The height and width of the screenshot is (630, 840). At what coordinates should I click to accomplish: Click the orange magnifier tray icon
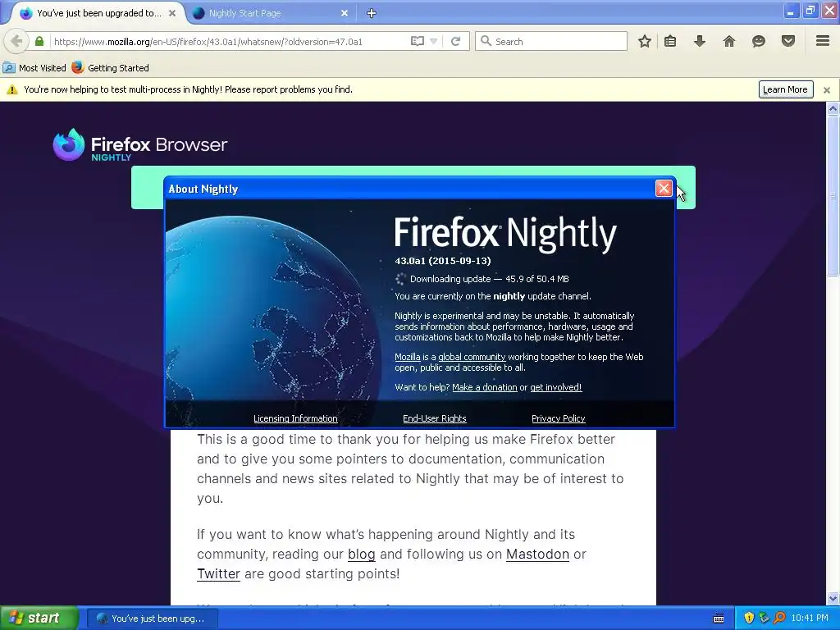[x=779, y=619]
